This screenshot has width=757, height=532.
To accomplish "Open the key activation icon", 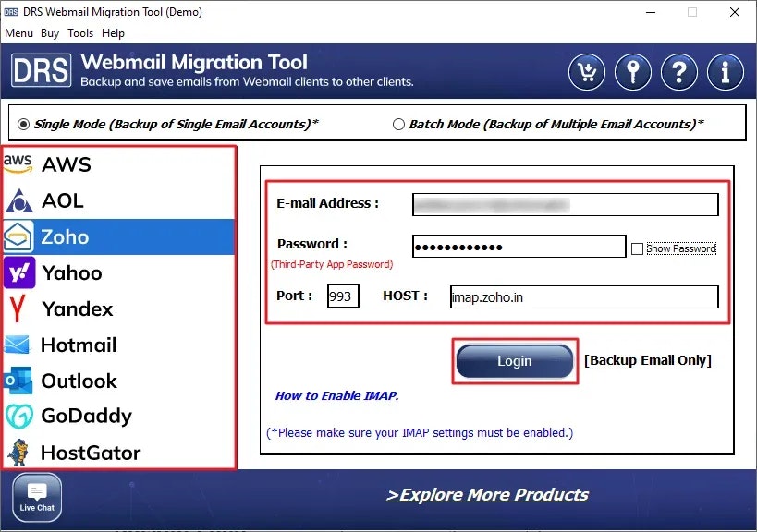I will (x=633, y=72).
